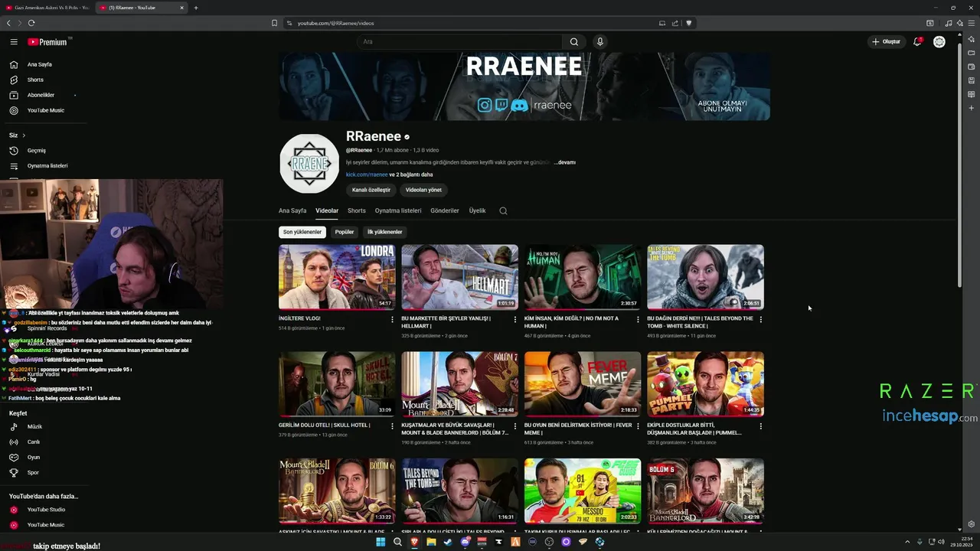This screenshot has width=980, height=551.
Task: Switch to the channel Shorts tab
Action: pyautogui.click(x=357, y=210)
